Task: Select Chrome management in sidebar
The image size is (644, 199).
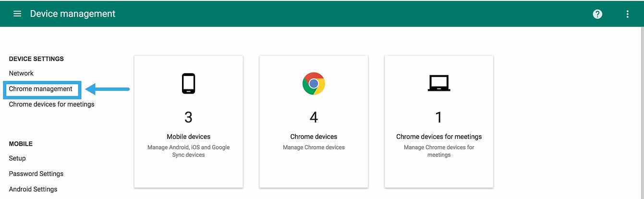Action: point(41,89)
